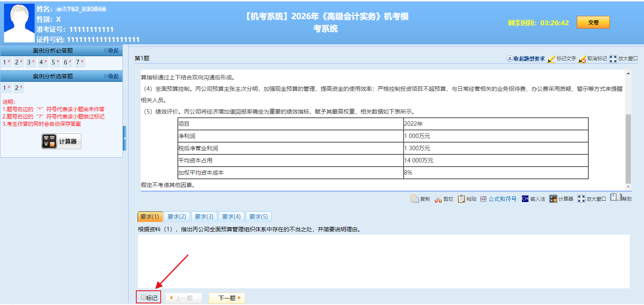Image resolution: width=644 pixels, height=305 pixels.
Task: Collapse 案例分析必答题 section with 收起
Action: pyautogui.click(x=111, y=50)
